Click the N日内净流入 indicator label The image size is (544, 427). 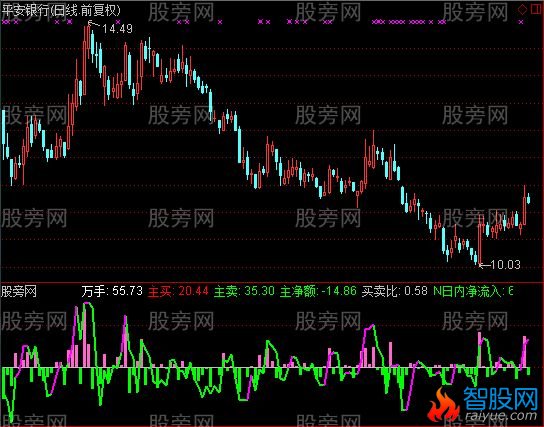[x=473, y=291]
